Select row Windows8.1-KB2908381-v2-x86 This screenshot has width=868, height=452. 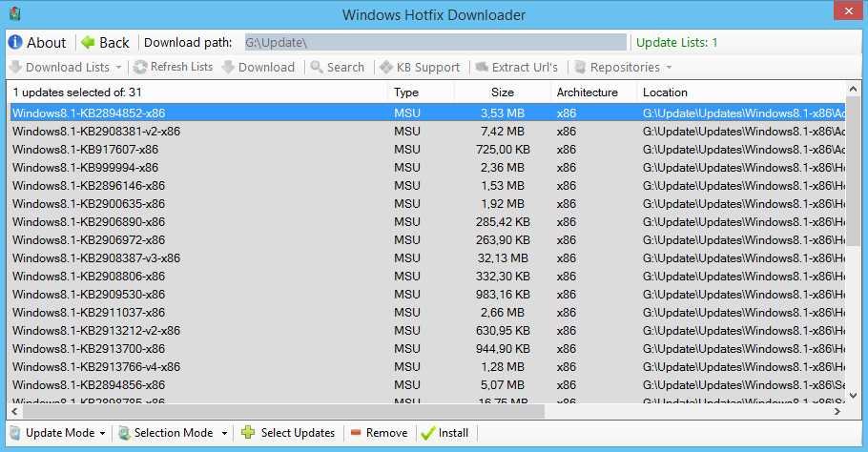tap(427, 132)
